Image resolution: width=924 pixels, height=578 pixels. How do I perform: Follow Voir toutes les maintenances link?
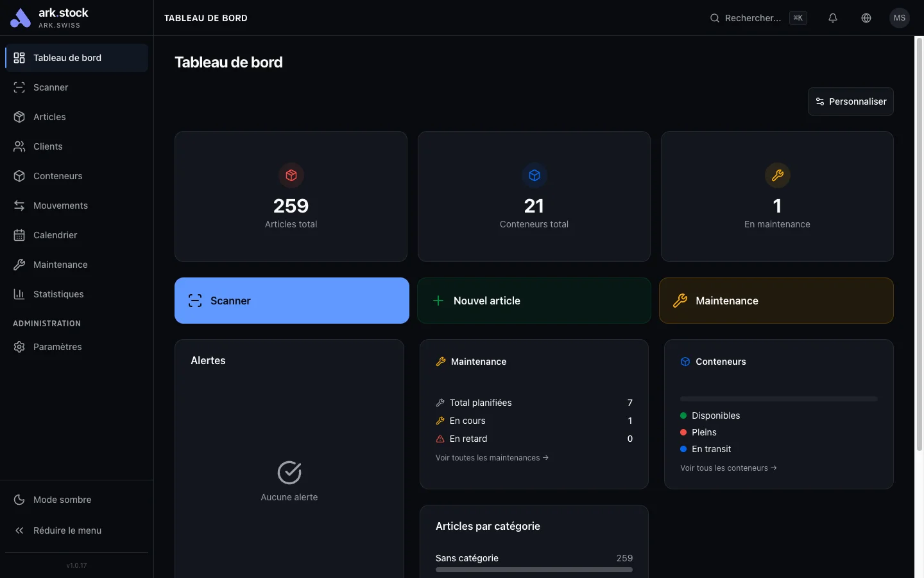tap(492, 458)
